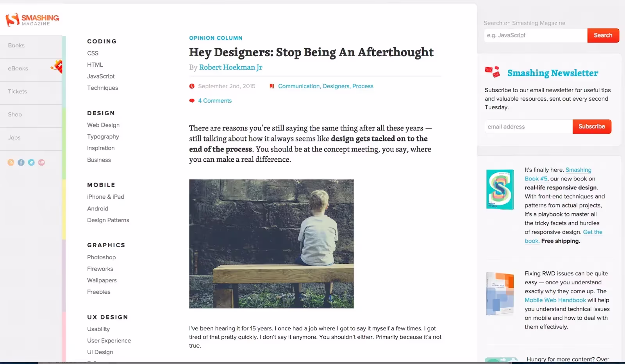The height and width of the screenshot is (364, 625).
Task: Open the Twitter social icon
Action: click(x=31, y=162)
